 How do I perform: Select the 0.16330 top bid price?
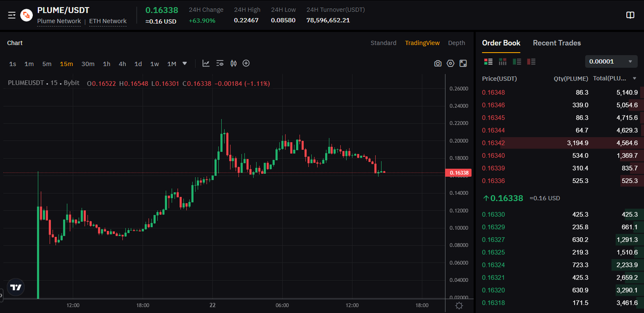[493, 215]
